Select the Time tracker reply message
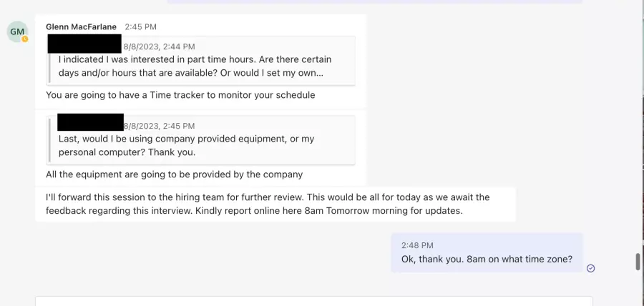The image size is (644, 306). tap(180, 95)
